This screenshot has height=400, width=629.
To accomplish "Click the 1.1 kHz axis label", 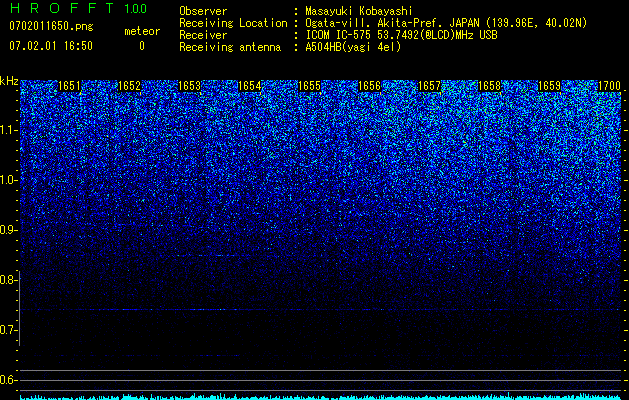I will click(x=9, y=130).
